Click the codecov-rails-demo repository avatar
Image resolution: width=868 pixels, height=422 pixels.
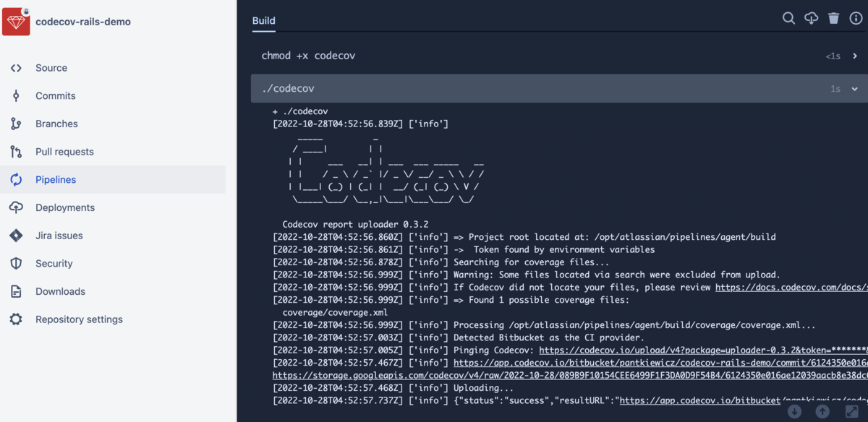point(16,22)
